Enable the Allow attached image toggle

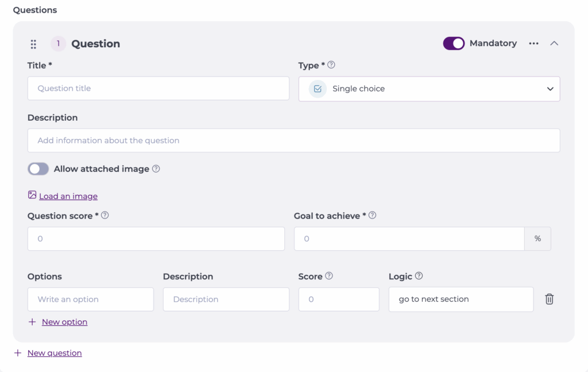point(38,169)
